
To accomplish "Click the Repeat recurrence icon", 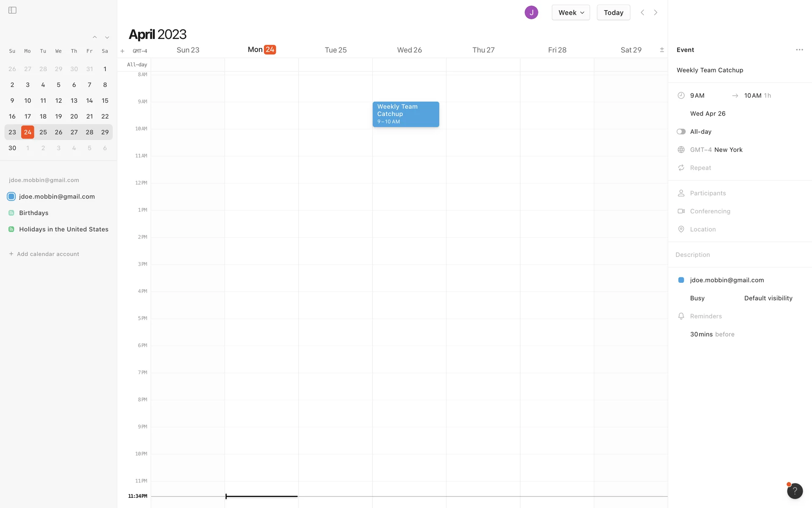I will coord(681,168).
